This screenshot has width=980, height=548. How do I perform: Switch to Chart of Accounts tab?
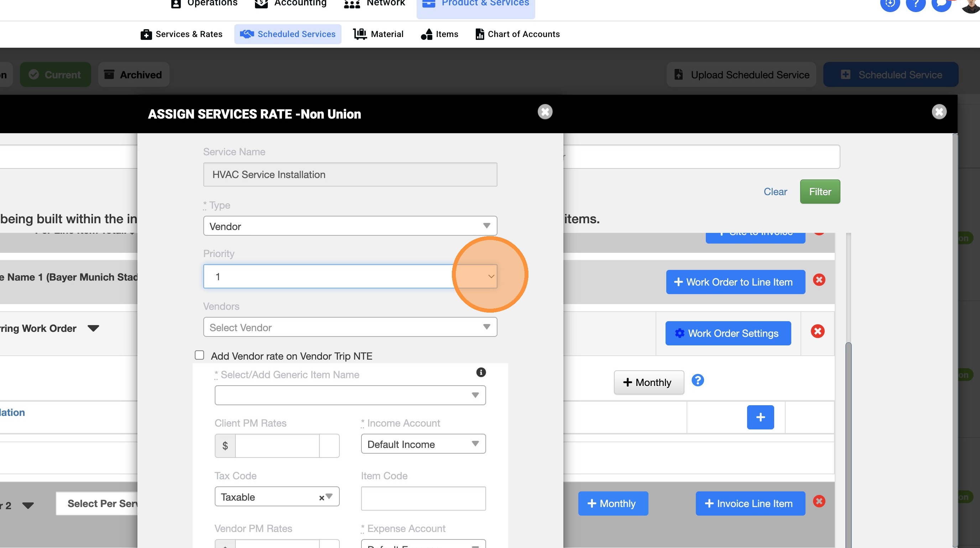pyautogui.click(x=517, y=34)
